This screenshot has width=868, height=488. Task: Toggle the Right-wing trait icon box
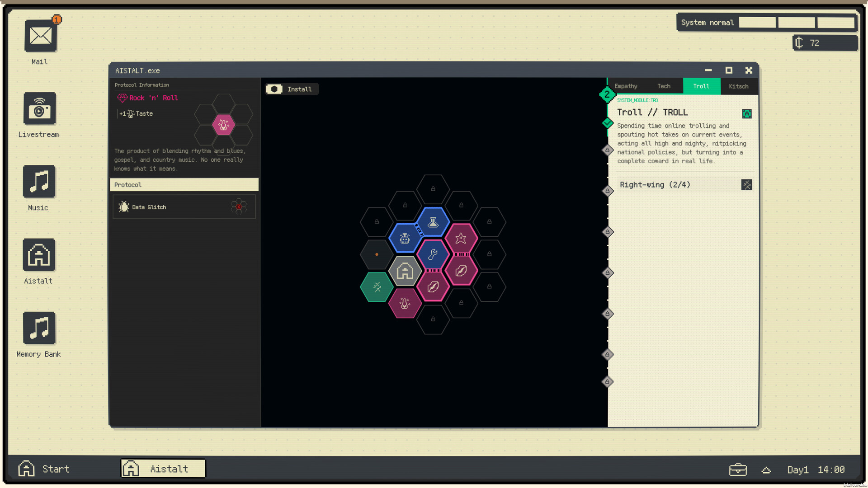click(746, 185)
